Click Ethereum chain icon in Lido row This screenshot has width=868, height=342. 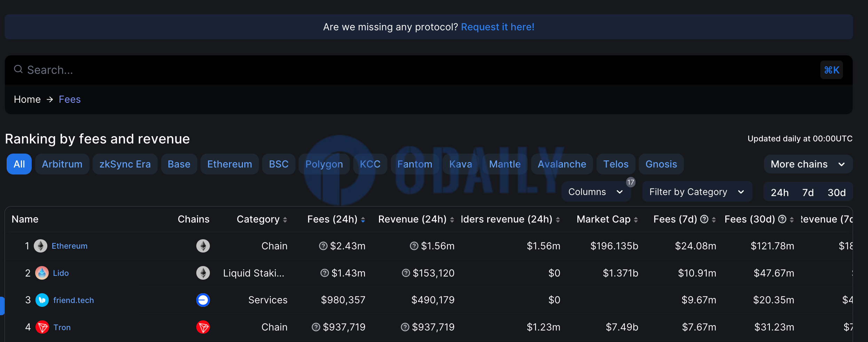pos(203,273)
